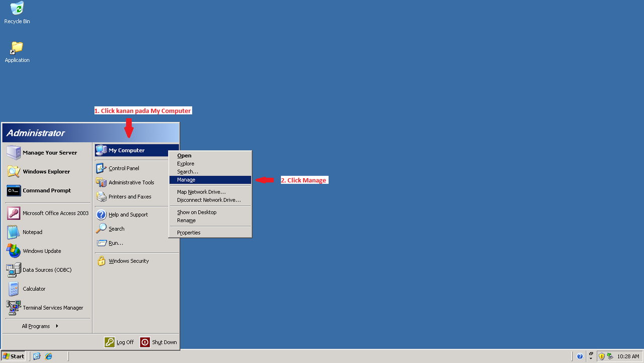Choose Open in the context menu
The image size is (644, 363).
point(210,156)
